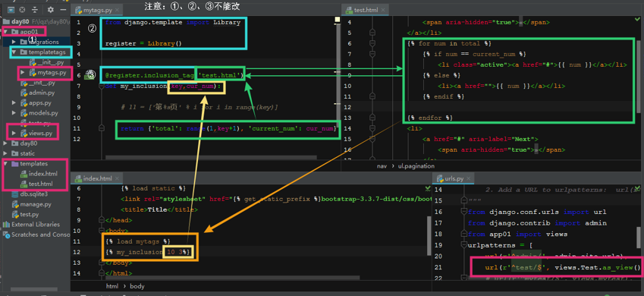This screenshot has height=296, width=644.
Task: Toggle fold marker at test.html line 7
Action: click(373, 54)
